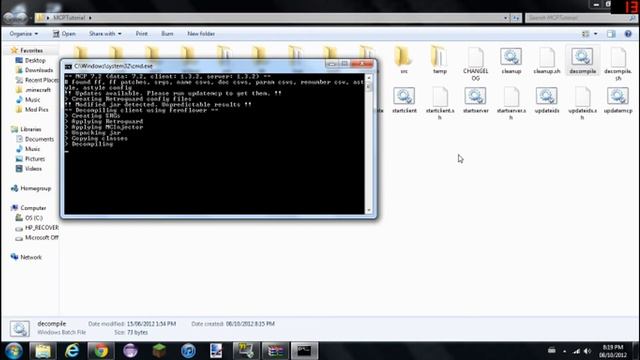Open Recent Places in Favorites
The image size is (640, 360).
(x=37, y=80)
